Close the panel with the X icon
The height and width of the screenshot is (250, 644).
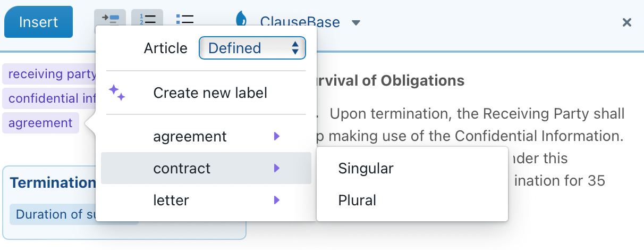coord(627,22)
